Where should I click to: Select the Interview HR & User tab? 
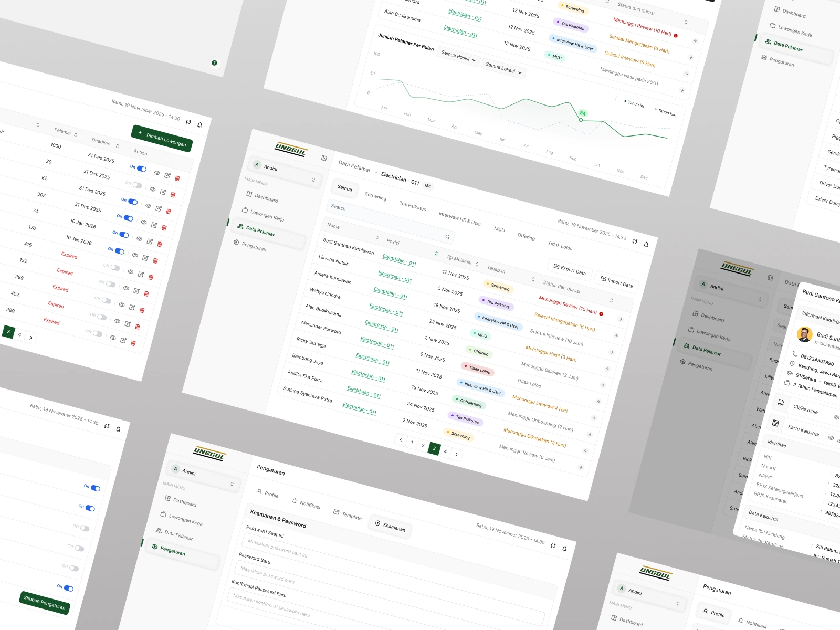pyautogui.click(x=460, y=219)
